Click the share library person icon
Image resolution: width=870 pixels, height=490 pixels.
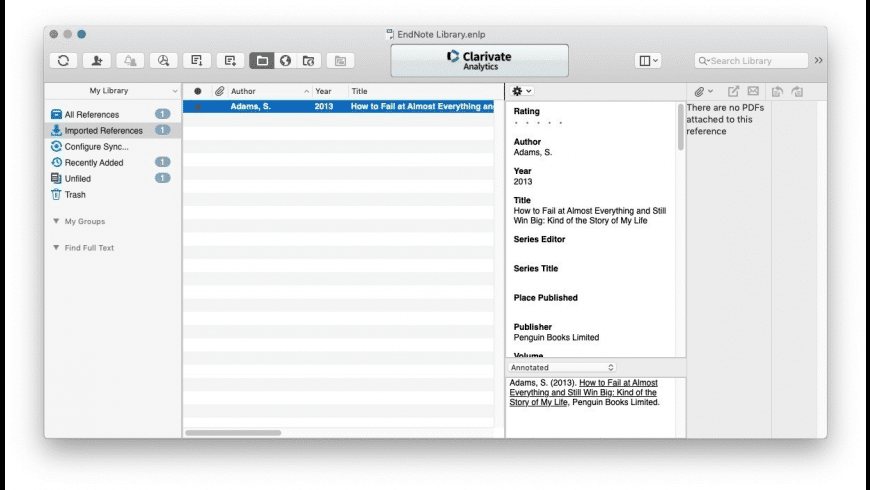96,61
